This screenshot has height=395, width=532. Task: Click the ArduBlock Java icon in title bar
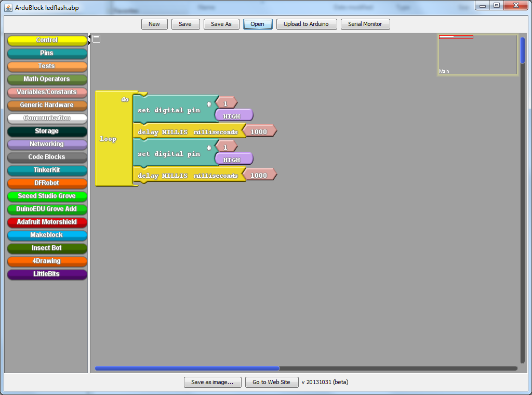pos(8,8)
